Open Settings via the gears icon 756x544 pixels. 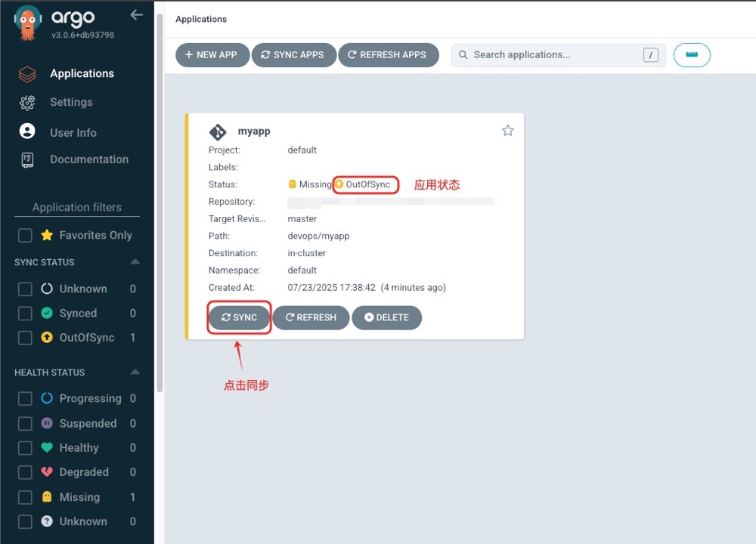click(x=27, y=103)
